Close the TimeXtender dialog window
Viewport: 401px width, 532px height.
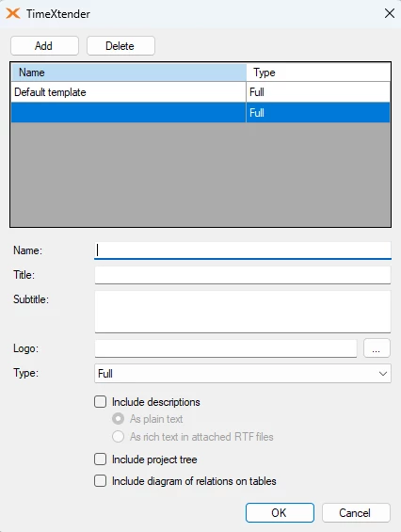pyautogui.click(x=390, y=13)
